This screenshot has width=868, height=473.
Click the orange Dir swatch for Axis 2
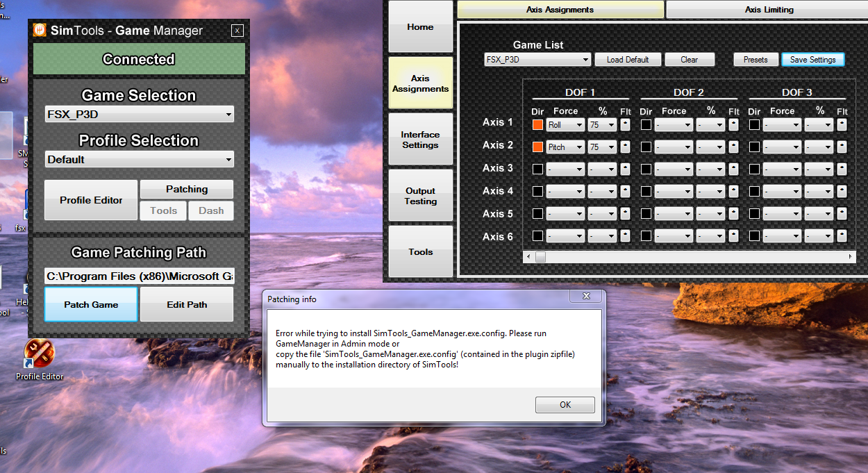537,147
